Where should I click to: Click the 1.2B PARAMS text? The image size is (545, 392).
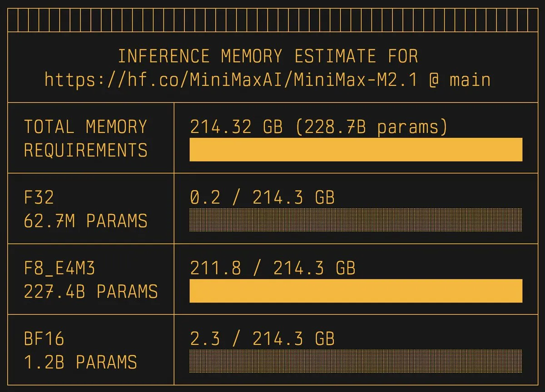[x=80, y=362]
